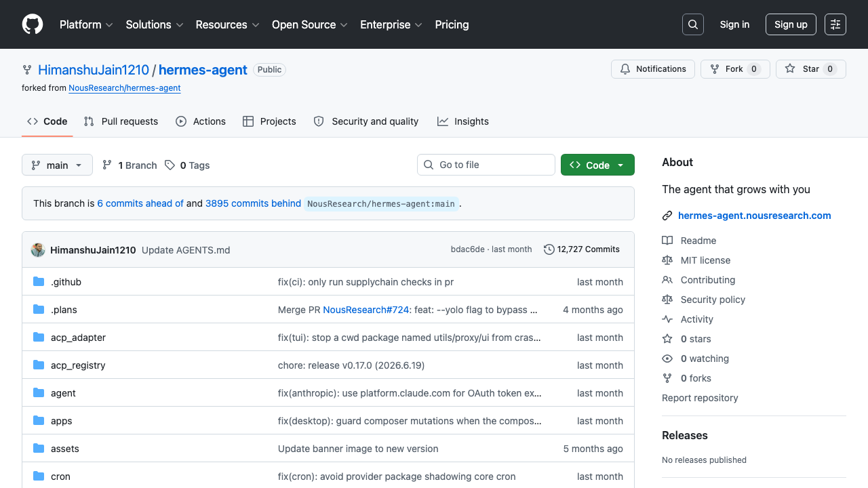Star the repository with the Star button

811,69
